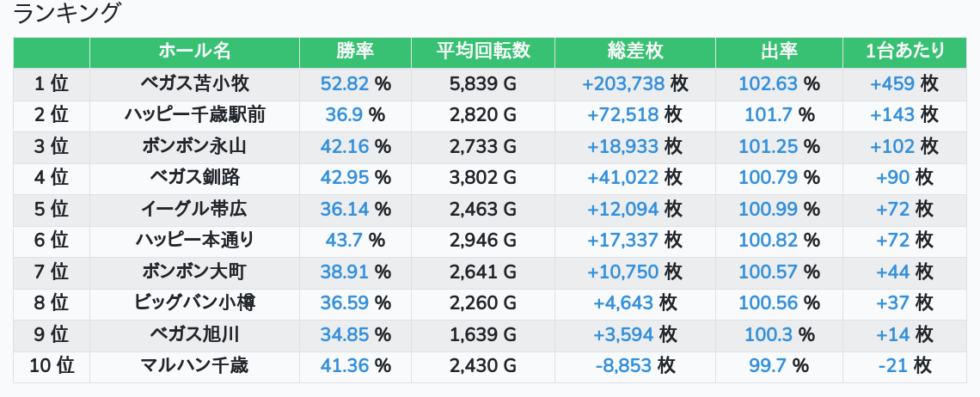Select the ボンボン大町 hall name

(194, 272)
